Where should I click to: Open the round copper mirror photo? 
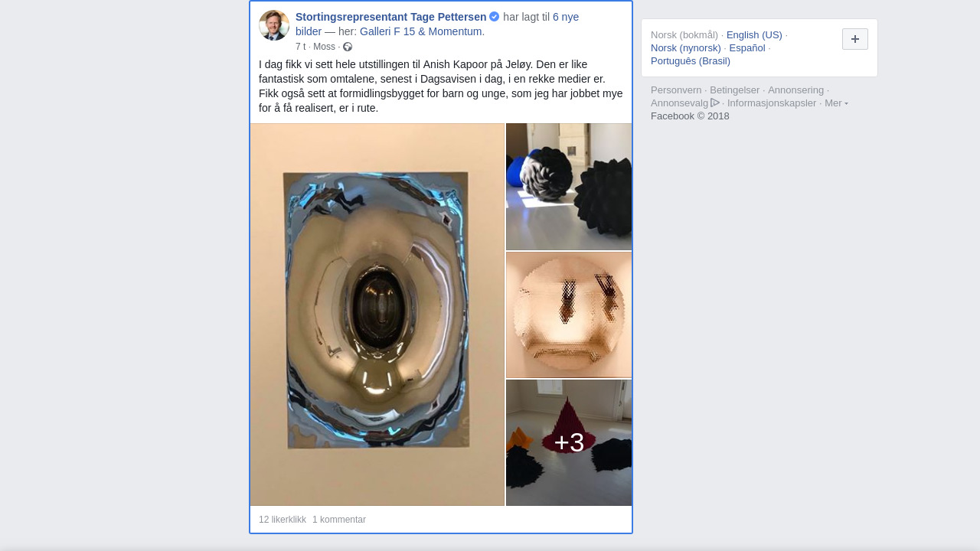pyautogui.click(x=569, y=315)
